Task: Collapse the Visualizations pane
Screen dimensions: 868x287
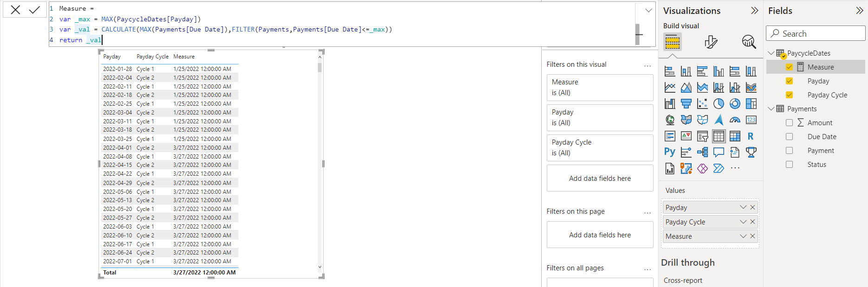Action: pyautogui.click(x=754, y=11)
